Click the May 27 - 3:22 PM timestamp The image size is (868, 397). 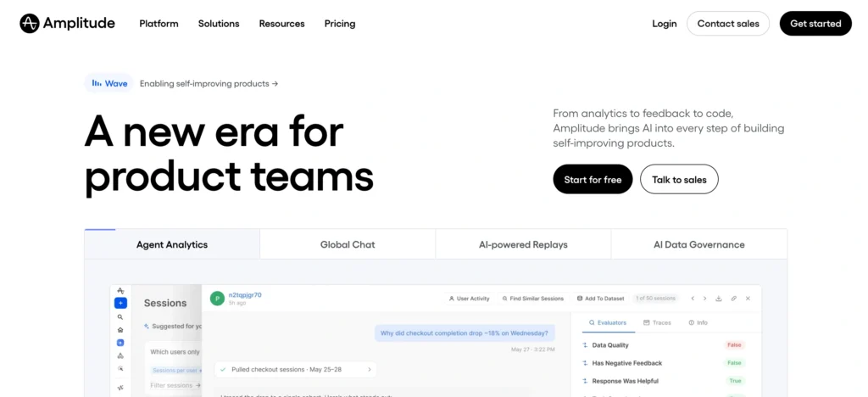coord(532,349)
